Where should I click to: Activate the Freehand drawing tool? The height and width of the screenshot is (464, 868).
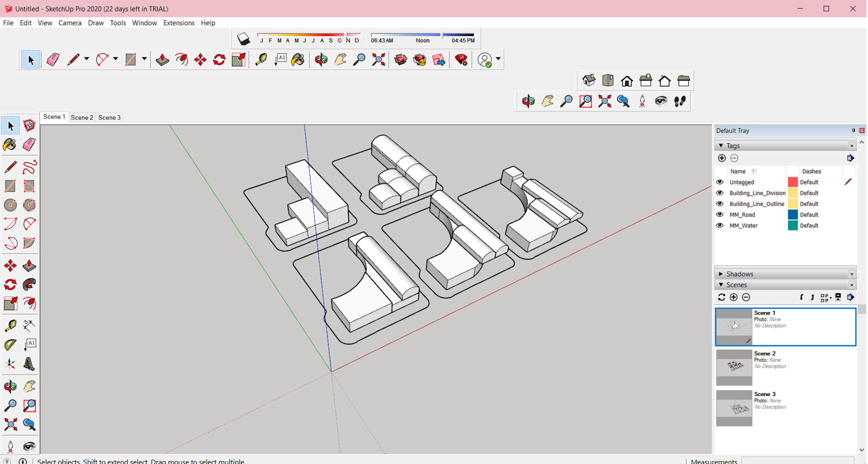(29, 167)
